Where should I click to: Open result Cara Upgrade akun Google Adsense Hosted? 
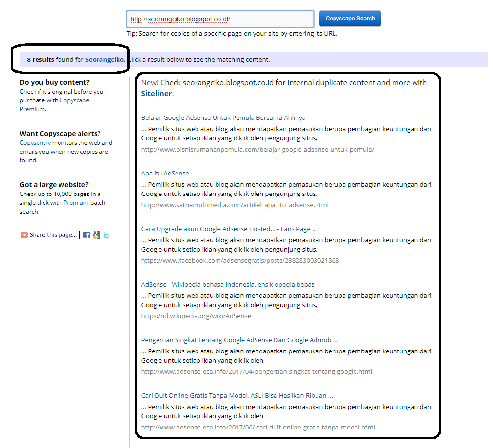[x=229, y=229]
